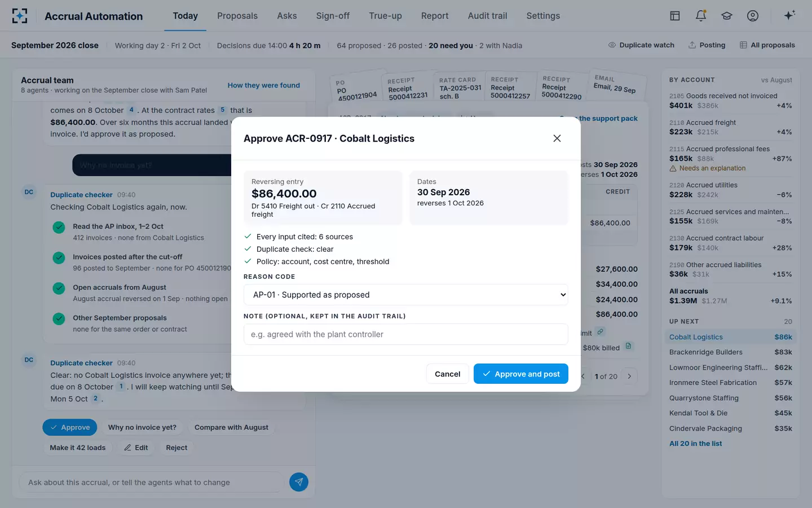Viewport: 812px width, 508px height.
Task: Click the Edit chip with pencil
Action: [136, 448]
